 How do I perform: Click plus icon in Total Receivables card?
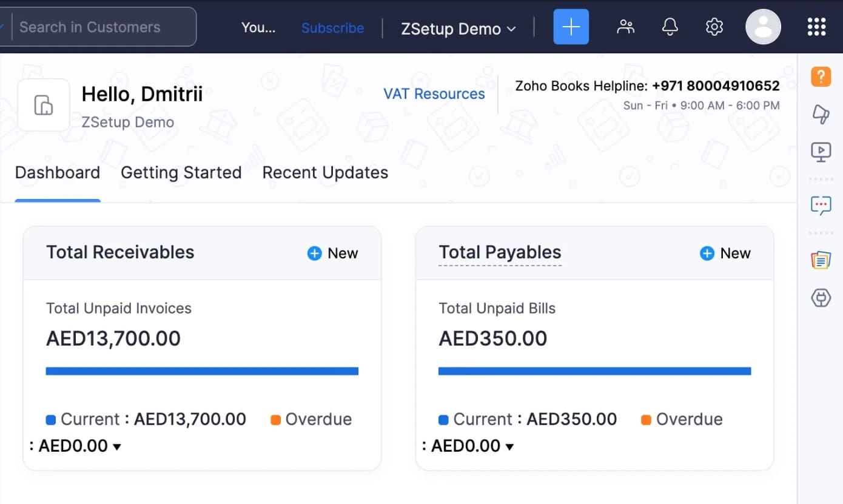314,254
